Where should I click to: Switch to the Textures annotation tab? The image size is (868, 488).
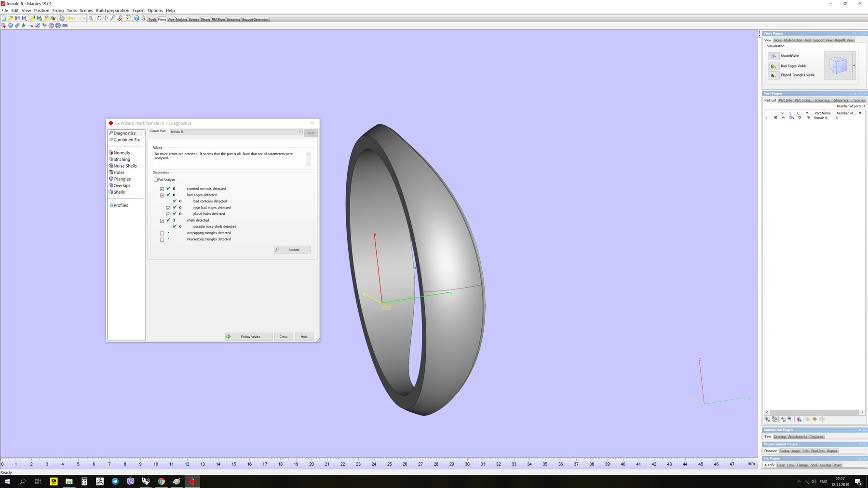click(816, 436)
